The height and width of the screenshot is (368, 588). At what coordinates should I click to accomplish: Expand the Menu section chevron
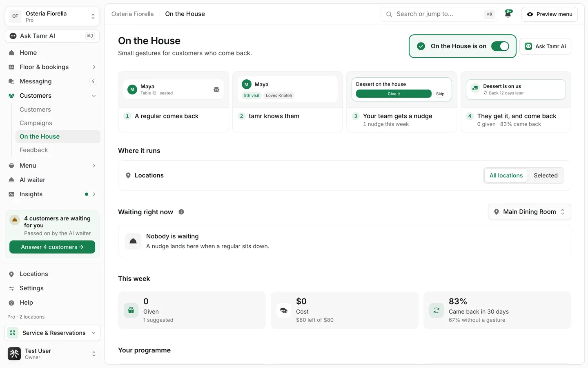coord(94,166)
